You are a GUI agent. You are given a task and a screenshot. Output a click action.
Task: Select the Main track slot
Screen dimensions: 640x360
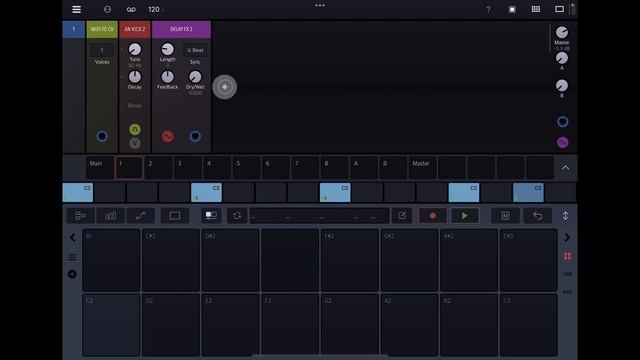point(100,167)
